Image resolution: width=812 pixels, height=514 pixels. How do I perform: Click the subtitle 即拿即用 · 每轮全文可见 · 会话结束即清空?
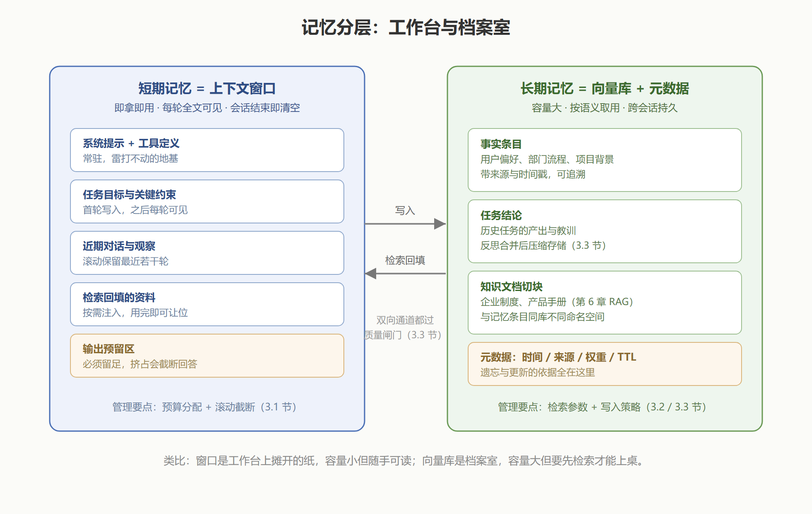tap(207, 108)
